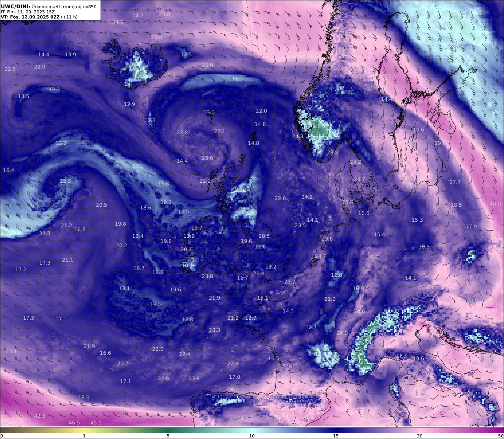Click the map value 24.3
Screen dimensions: 504x439
coord(297,137)
